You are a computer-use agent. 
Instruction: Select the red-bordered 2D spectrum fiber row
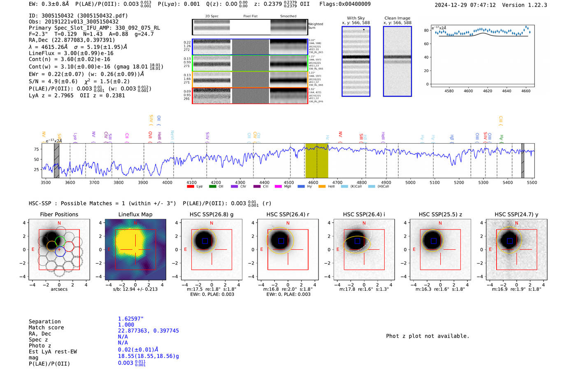pyautogui.click(x=250, y=95)
